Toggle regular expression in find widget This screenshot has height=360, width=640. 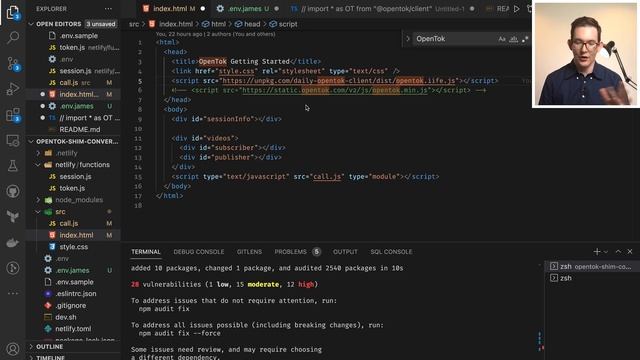click(x=524, y=39)
